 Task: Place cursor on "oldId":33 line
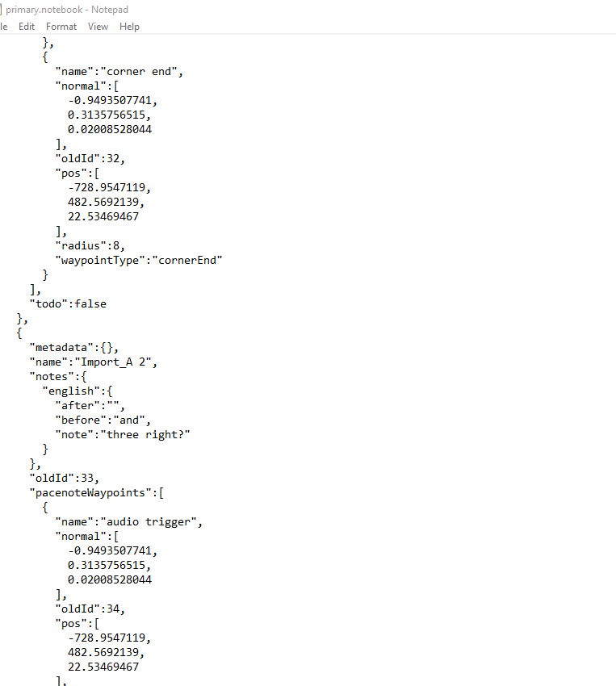click(65, 479)
